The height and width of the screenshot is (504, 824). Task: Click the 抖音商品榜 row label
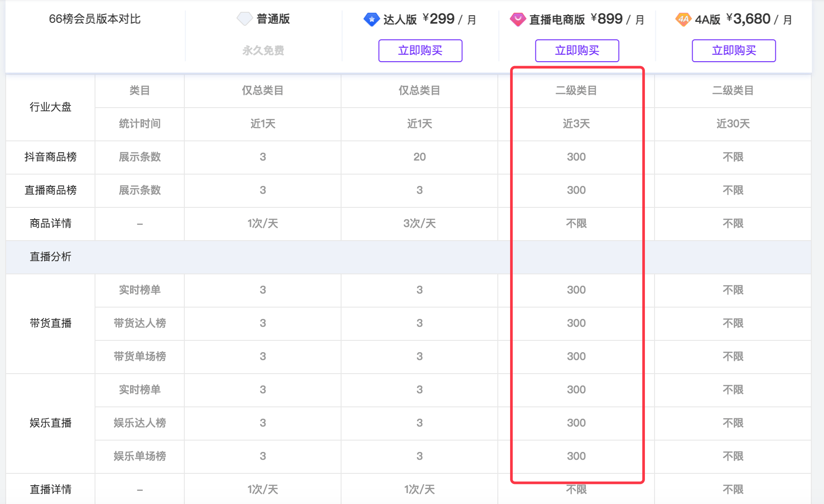[50, 157]
